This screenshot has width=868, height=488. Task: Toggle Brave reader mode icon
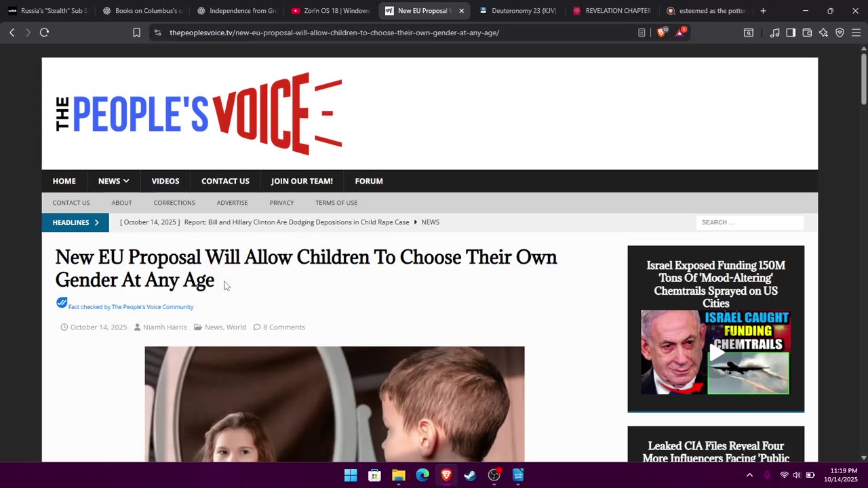coord(642,33)
